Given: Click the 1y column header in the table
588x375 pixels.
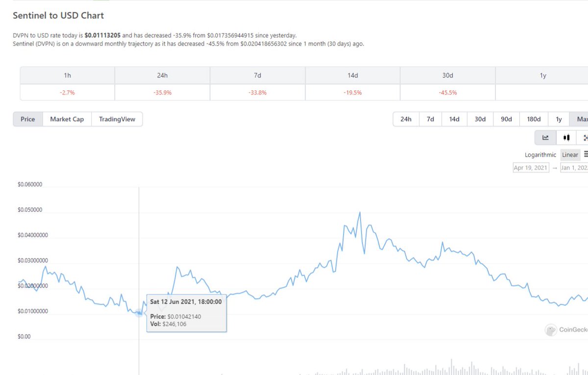Looking at the screenshot, I should tap(542, 75).
